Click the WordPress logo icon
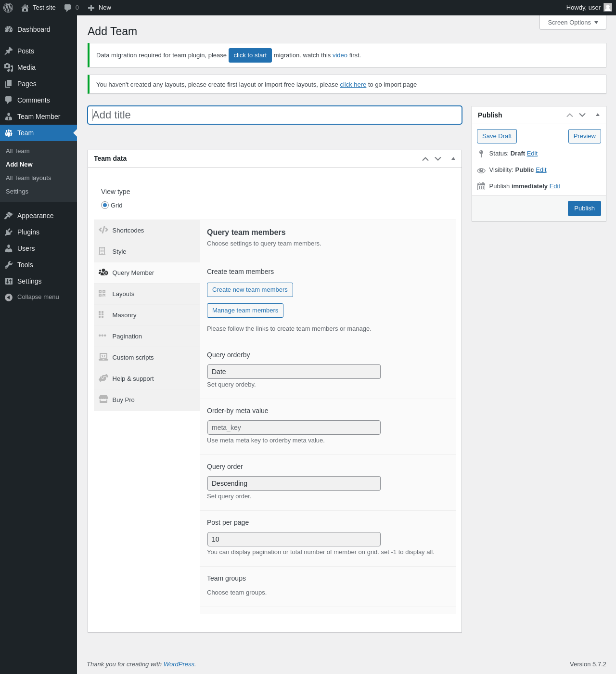Viewport: 616px width, 674px height. click(x=8, y=8)
